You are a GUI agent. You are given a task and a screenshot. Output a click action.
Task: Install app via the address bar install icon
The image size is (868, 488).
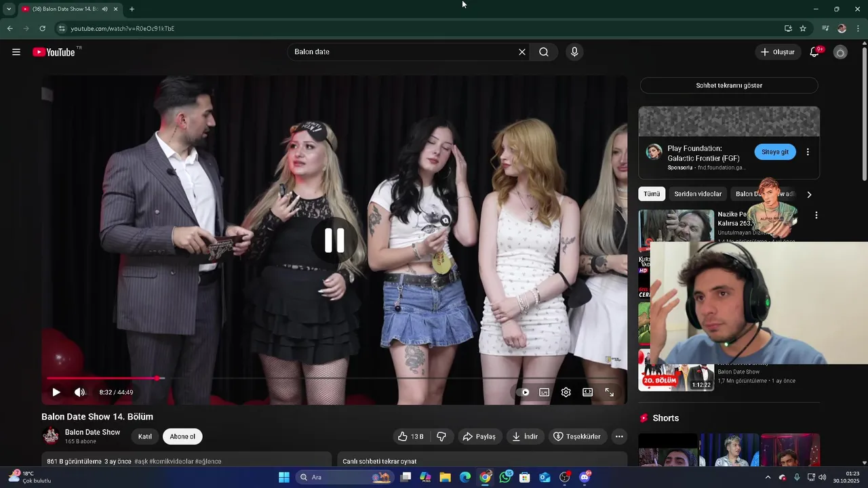pyautogui.click(x=788, y=28)
